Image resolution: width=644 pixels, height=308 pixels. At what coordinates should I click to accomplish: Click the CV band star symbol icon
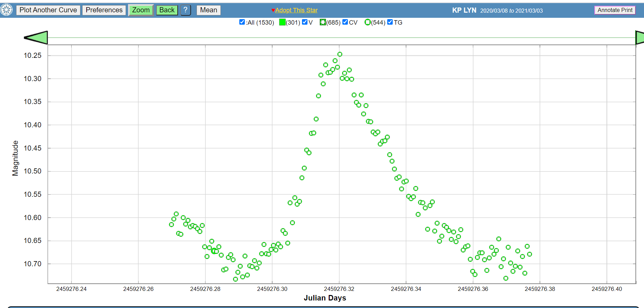323,22
